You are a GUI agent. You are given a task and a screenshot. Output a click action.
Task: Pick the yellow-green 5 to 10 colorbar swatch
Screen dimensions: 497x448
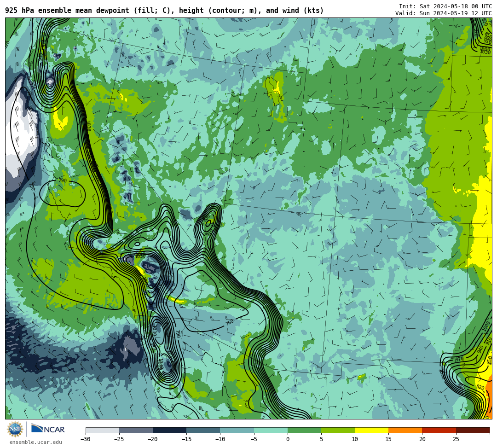338,430
